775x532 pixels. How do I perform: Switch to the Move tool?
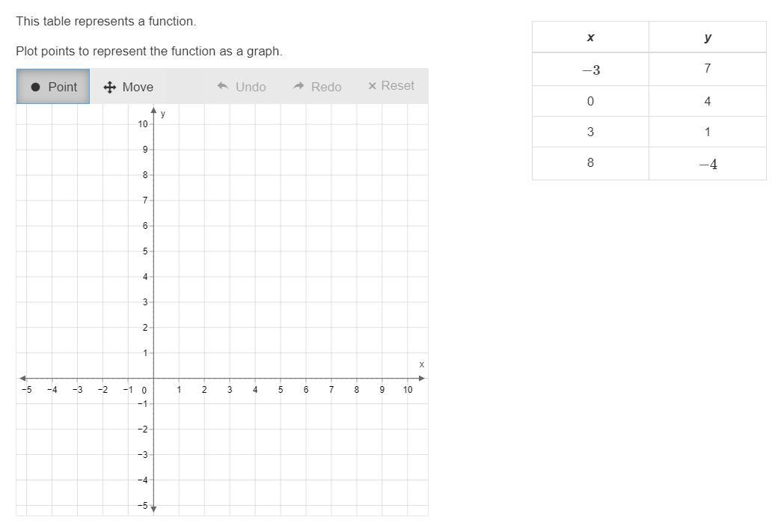[129, 87]
